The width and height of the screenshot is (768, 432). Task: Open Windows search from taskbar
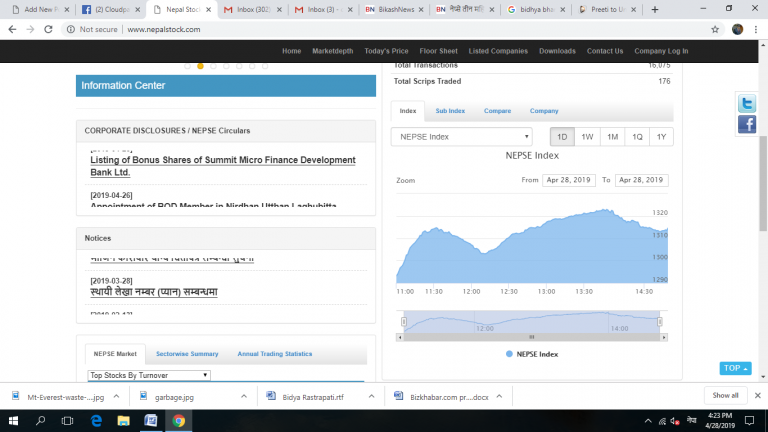(41, 421)
